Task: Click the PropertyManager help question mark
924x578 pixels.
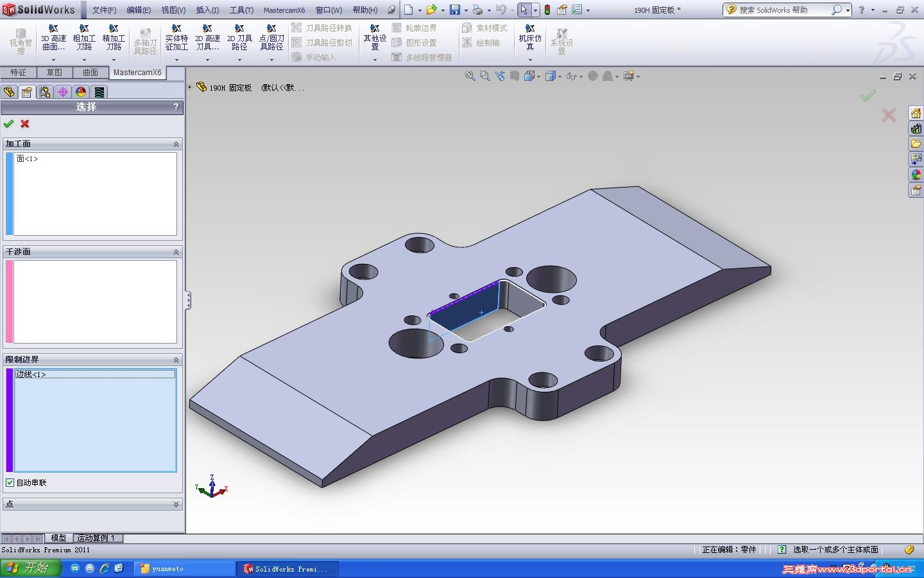Action: pyautogui.click(x=176, y=107)
